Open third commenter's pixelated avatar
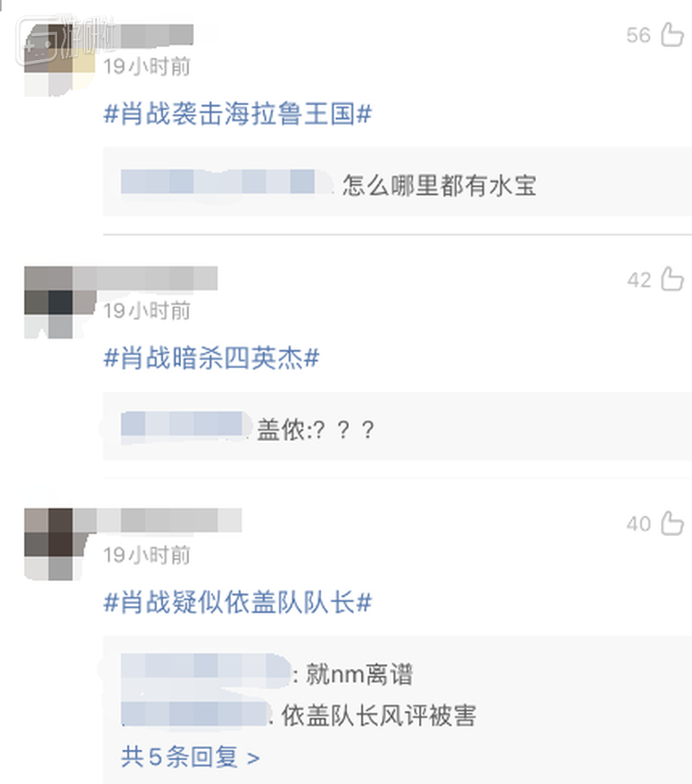Viewport: 692px width, 784px height. coord(59,544)
